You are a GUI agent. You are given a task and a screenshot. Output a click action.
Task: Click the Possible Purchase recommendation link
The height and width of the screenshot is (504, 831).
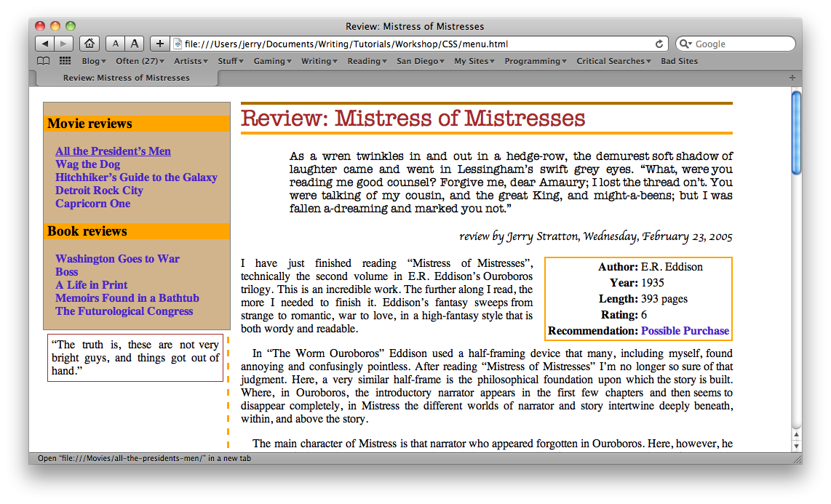pyautogui.click(x=685, y=331)
